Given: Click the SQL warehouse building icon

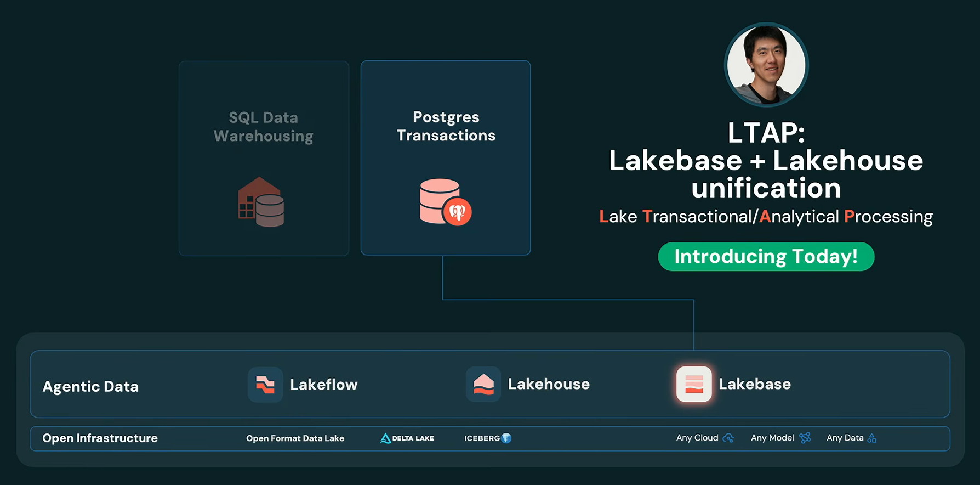Looking at the screenshot, I should 261,202.
